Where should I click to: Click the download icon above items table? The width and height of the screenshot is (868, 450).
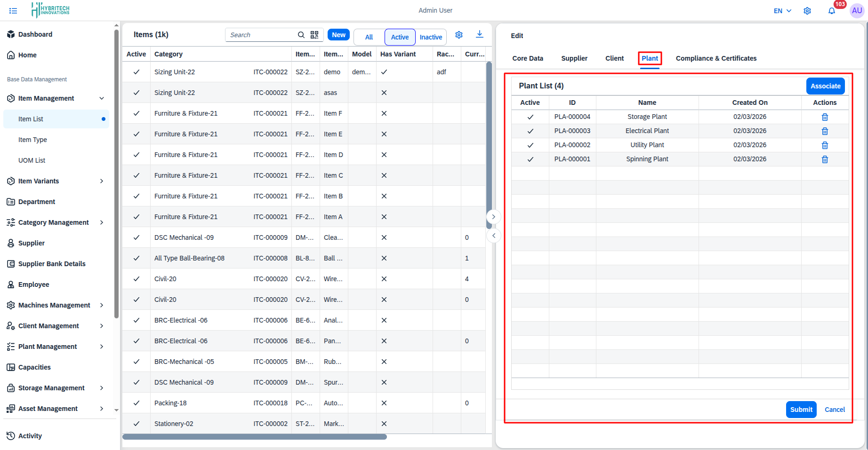click(x=479, y=34)
